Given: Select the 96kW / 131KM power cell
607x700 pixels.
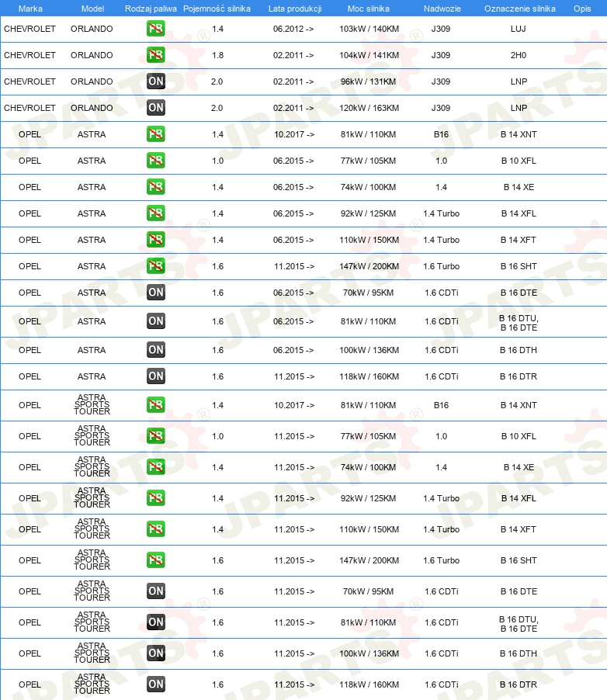Looking at the screenshot, I should coord(368,81).
